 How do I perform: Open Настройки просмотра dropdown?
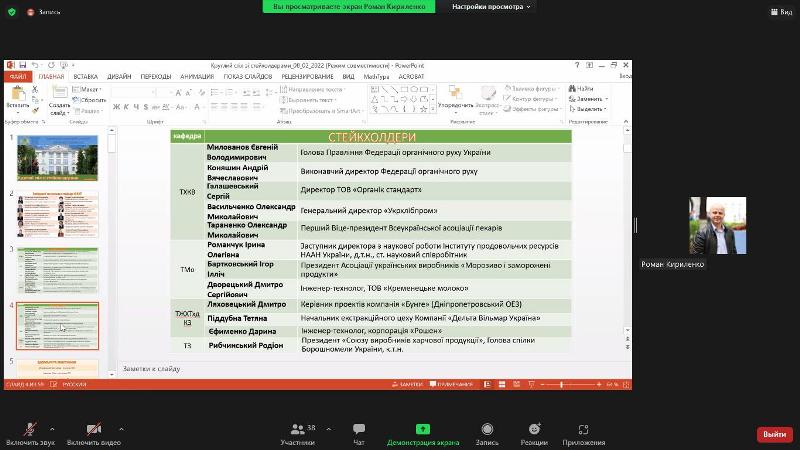click(491, 7)
